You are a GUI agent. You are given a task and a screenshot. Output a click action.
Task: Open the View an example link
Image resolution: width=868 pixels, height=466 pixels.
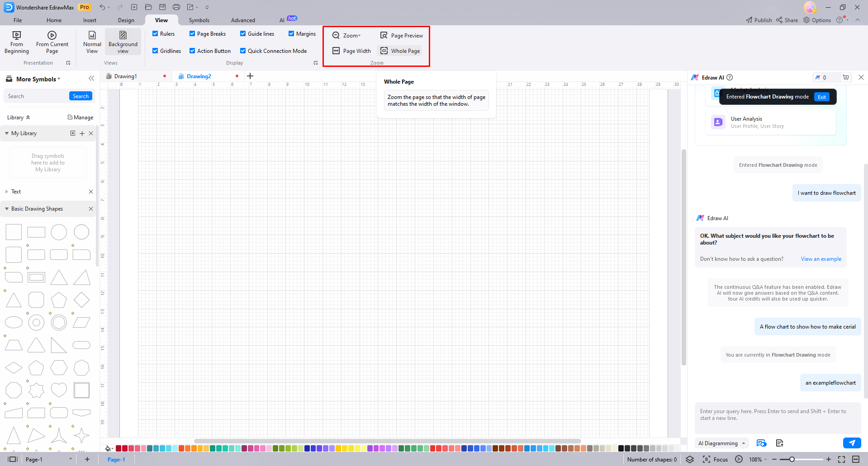tap(821, 259)
